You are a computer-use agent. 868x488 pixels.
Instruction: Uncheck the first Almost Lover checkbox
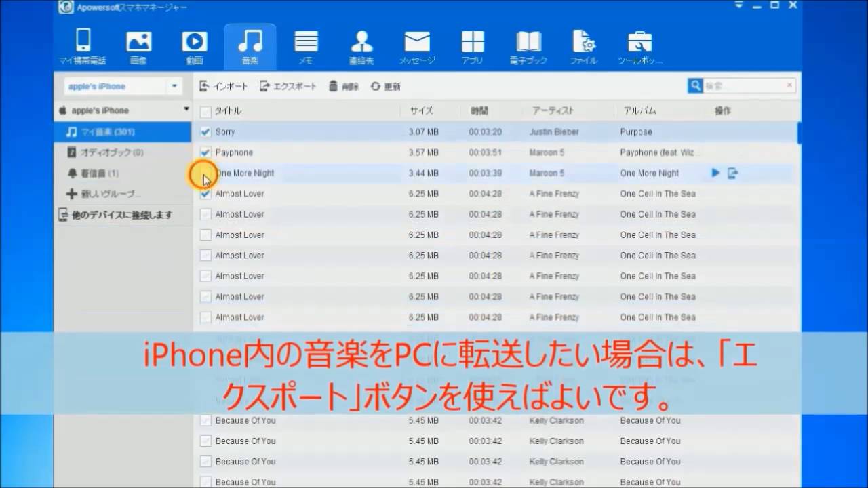coord(205,193)
